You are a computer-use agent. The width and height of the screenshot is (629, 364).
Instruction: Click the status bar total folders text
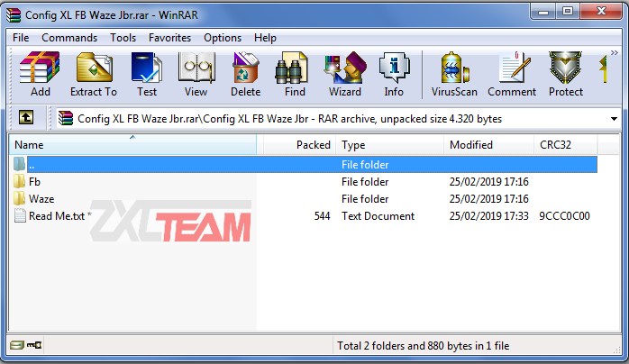pos(424,346)
